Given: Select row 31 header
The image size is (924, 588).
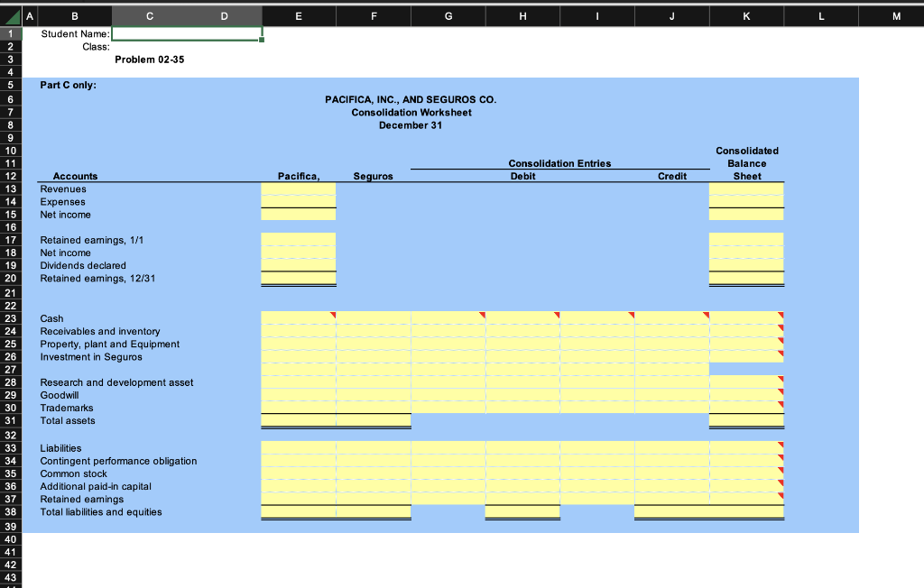Looking at the screenshot, I should [11, 420].
